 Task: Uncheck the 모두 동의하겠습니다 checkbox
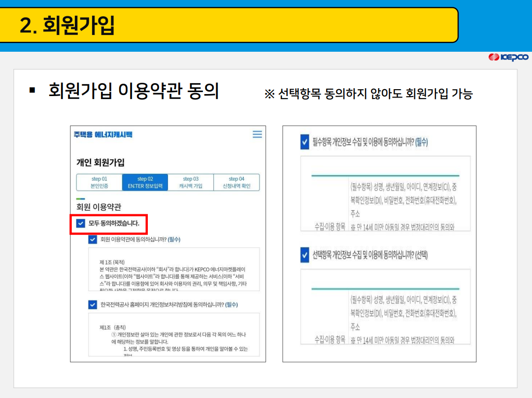(80, 224)
